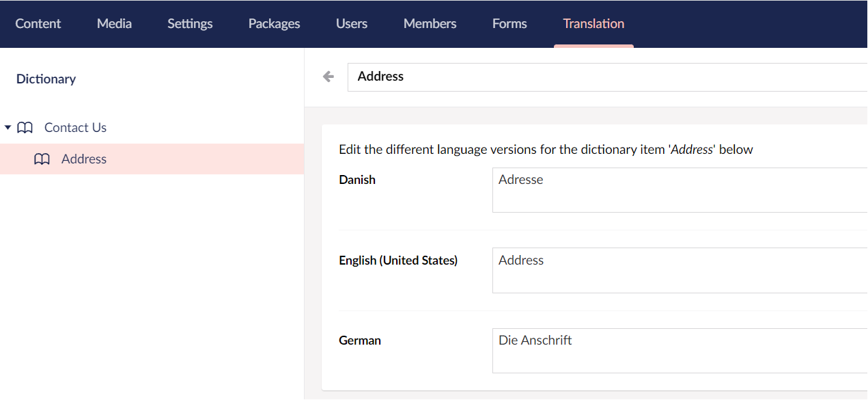Collapse the Contact Us tree node

pos(8,128)
